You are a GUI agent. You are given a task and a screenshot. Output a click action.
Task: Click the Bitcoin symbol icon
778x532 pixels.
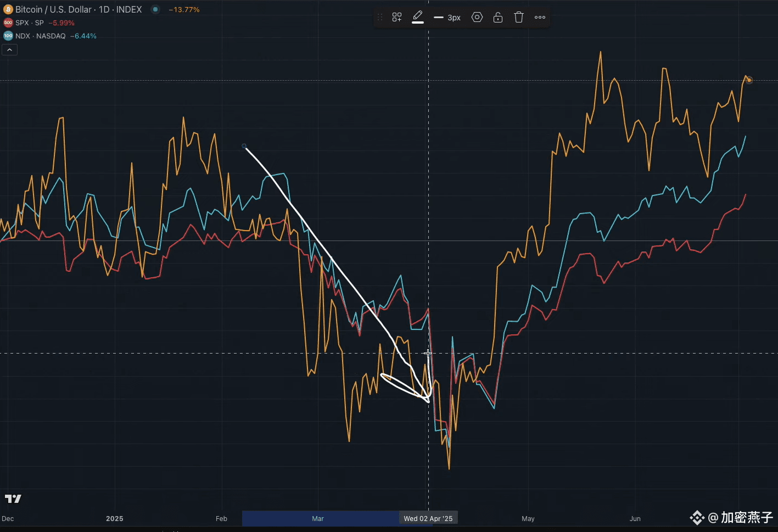(8, 9)
